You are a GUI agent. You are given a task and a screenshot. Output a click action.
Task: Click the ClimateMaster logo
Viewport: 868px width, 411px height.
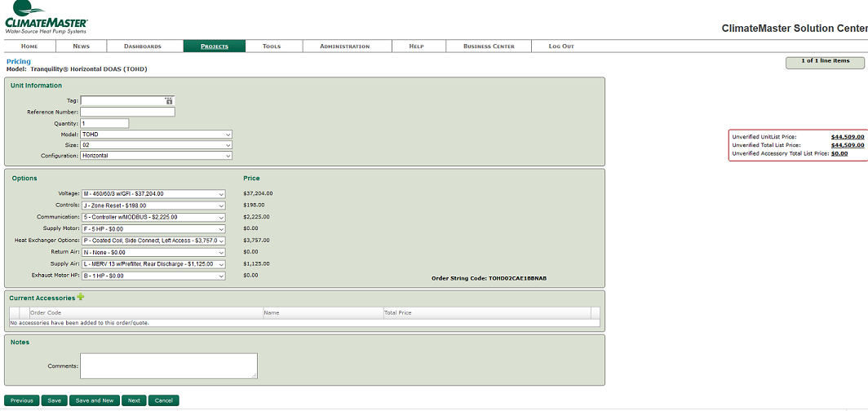[46, 18]
